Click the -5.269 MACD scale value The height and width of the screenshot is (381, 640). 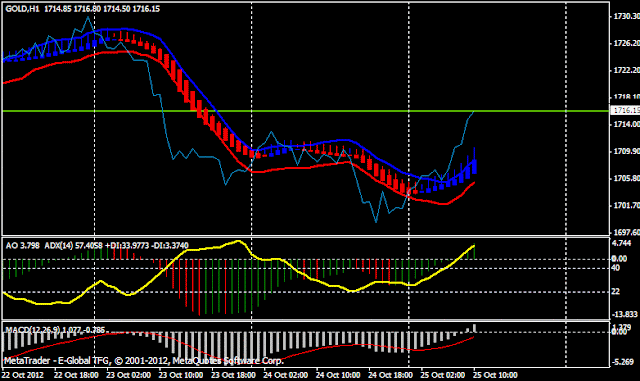(624, 362)
